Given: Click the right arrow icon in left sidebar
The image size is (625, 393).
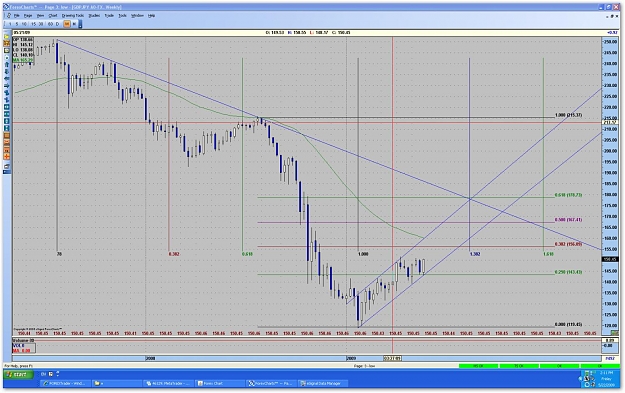Looking at the screenshot, I should [x=7, y=86].
